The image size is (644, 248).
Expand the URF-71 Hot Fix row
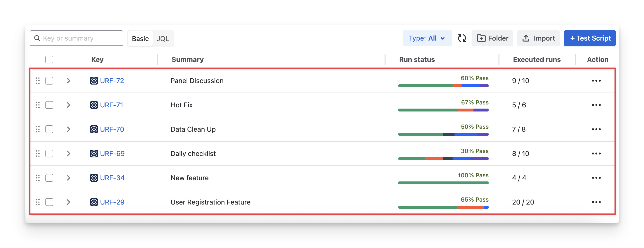click(69, 105)
